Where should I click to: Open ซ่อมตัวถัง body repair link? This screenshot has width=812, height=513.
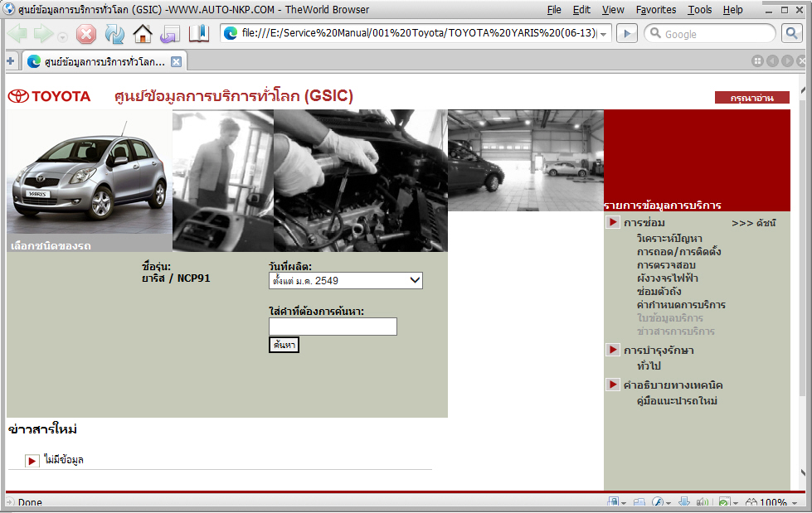tap(659, 292)
